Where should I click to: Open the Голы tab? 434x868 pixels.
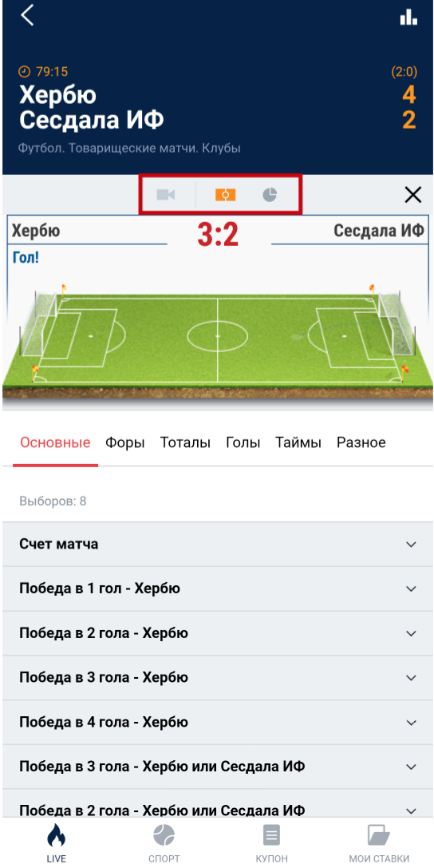click(x=243, y=443)
